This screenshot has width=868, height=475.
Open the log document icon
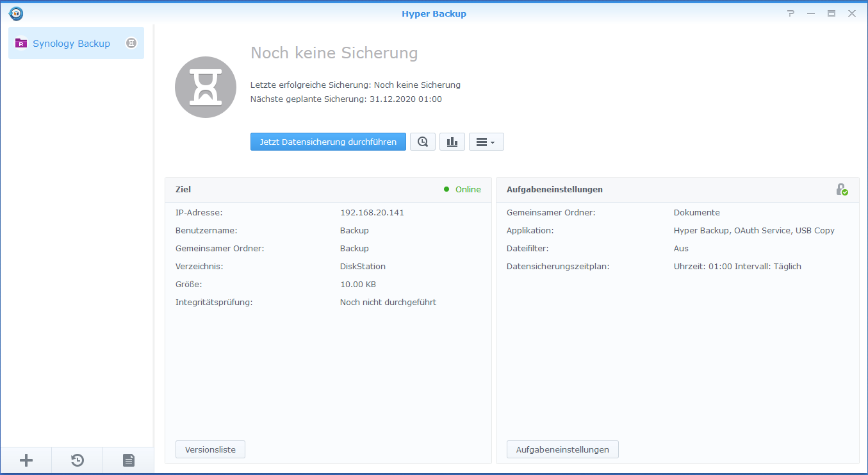129,460
